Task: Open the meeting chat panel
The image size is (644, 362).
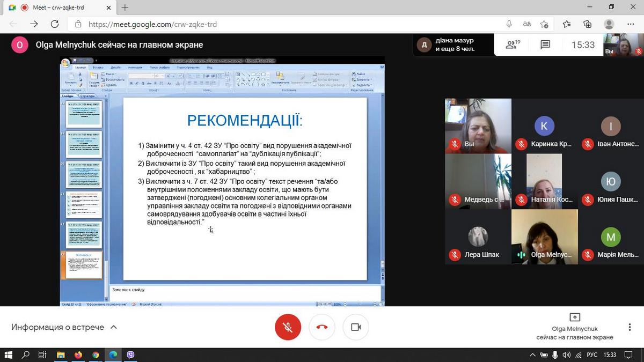Action: pyautogui.click(x=545, y=45)
